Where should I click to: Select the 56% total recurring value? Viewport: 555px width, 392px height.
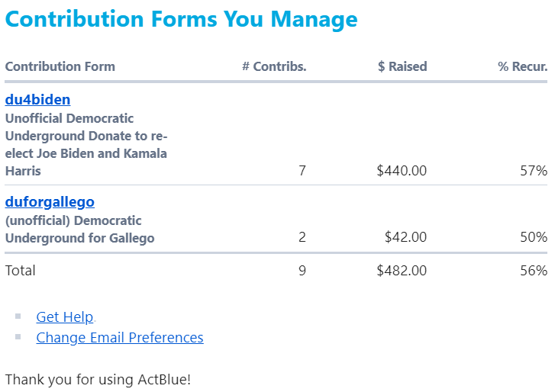(x=534, y=270)
